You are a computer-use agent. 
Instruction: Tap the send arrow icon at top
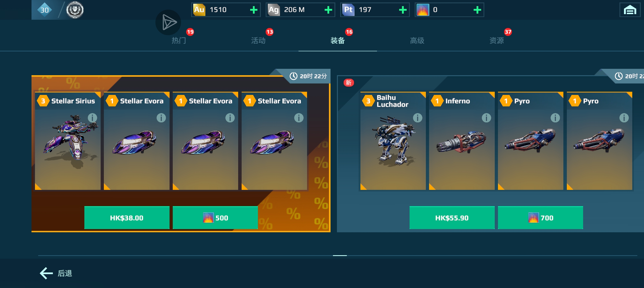pyautogui.click(x=168, y=22)
